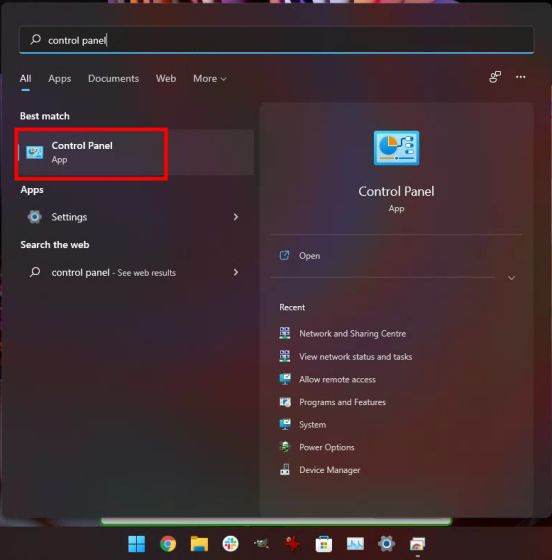Expand the preview pane actions chevron
This screenshot has height=560, width=552.
click(511, 278)
